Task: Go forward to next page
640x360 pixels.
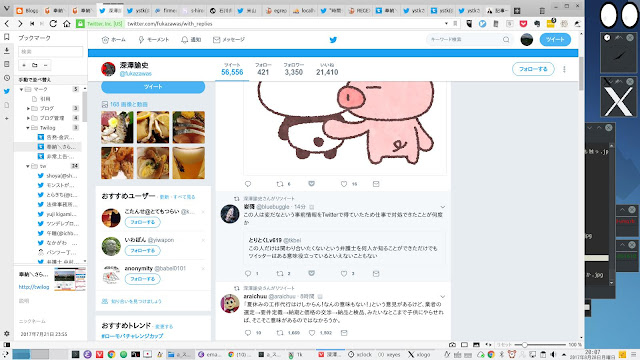Action: [x=20, y=24]
